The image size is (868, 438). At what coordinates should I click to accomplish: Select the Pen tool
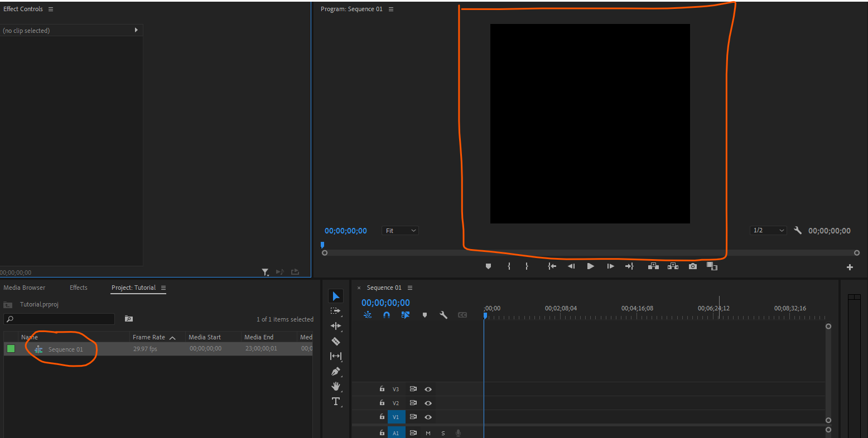pos(336,371)
